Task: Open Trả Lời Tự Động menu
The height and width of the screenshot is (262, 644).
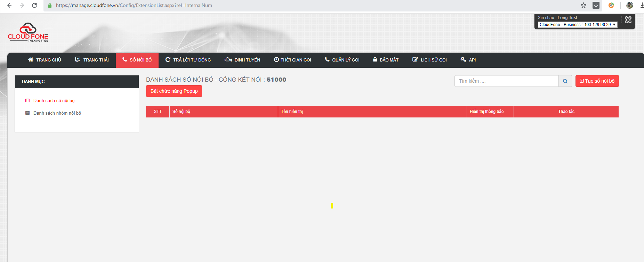Action: click(188, 60)
